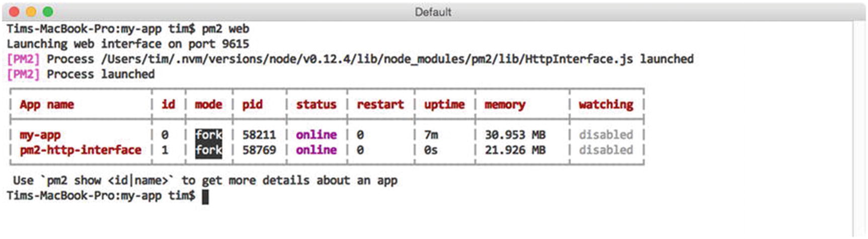Screen dimensions: 868x239
Task: Click the "App name" column header
Action: tap(47, 104)
